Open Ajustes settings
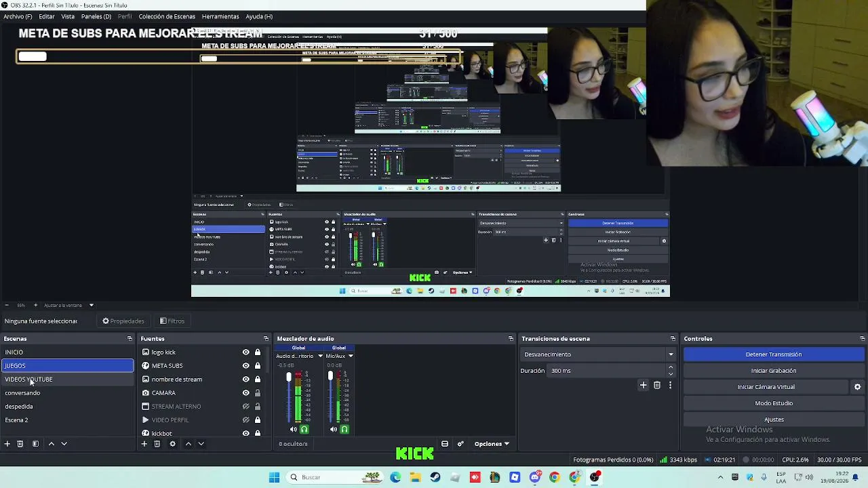Screen dimensions: 868x488 point(774,420)
